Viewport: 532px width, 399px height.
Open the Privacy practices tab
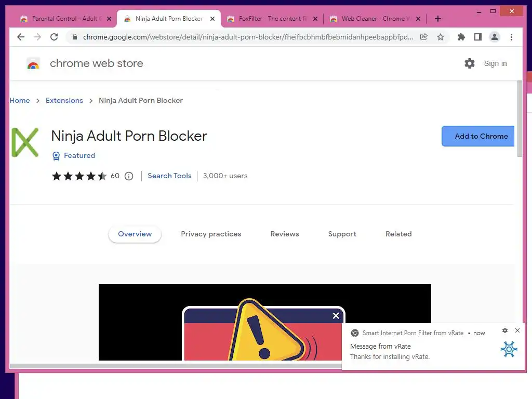point(211,234)
